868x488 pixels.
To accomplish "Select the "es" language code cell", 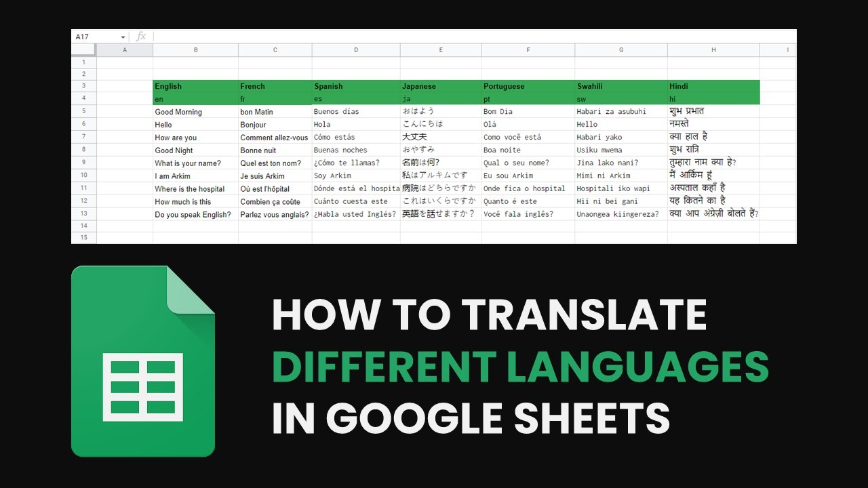I will [356, 99].
